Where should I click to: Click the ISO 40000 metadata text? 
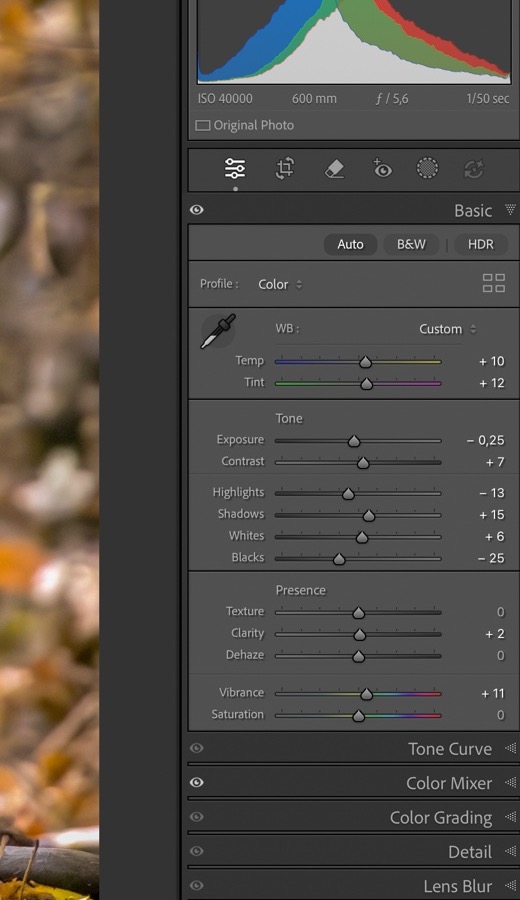[x=225, y=98]
